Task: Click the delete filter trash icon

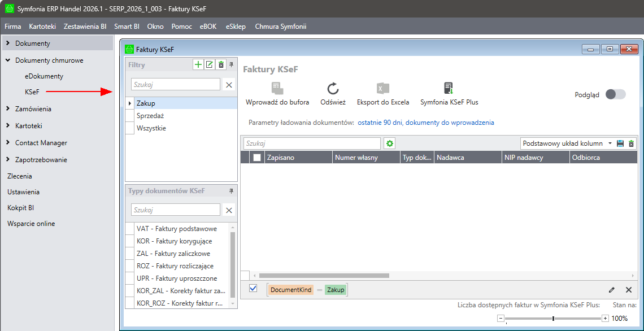Action: click(221, 64)
